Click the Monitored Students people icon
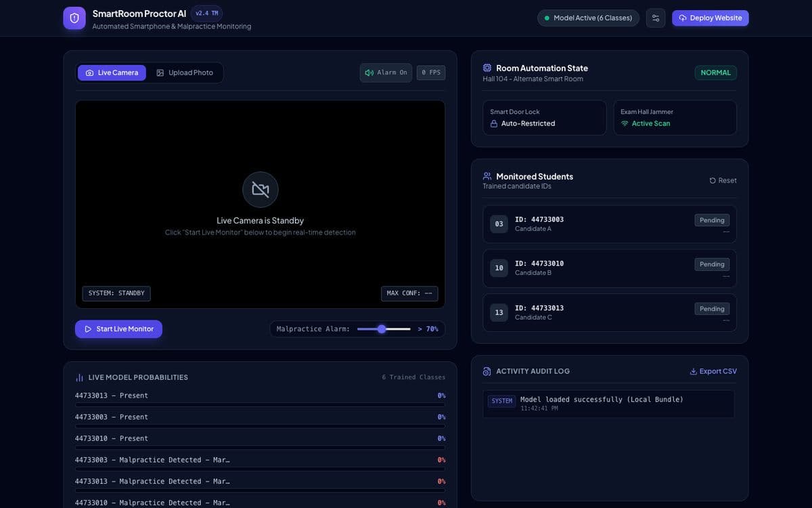812x508 pixels. coord(487,176)
